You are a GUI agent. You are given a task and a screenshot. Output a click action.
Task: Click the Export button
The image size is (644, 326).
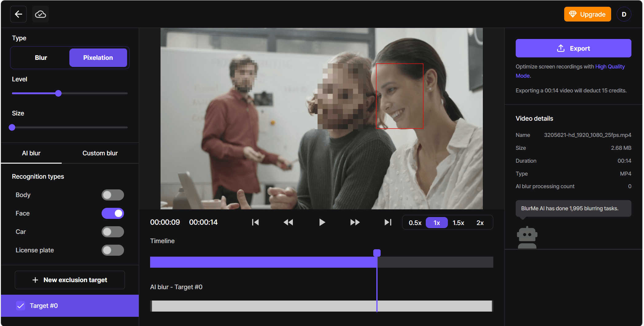[573, 48]
